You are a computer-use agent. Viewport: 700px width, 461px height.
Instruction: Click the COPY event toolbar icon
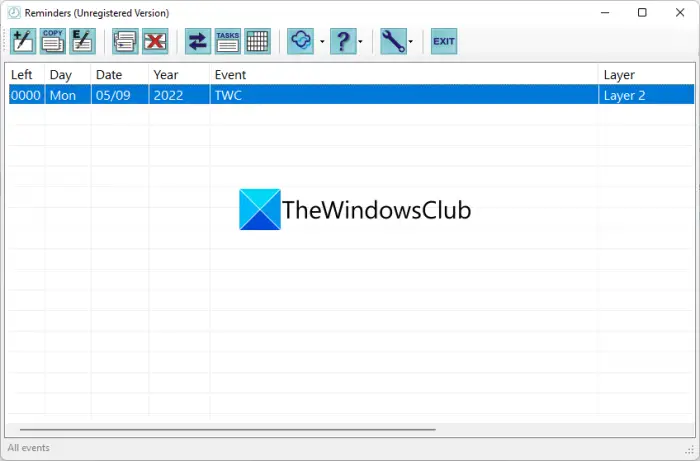pos(53,42)
